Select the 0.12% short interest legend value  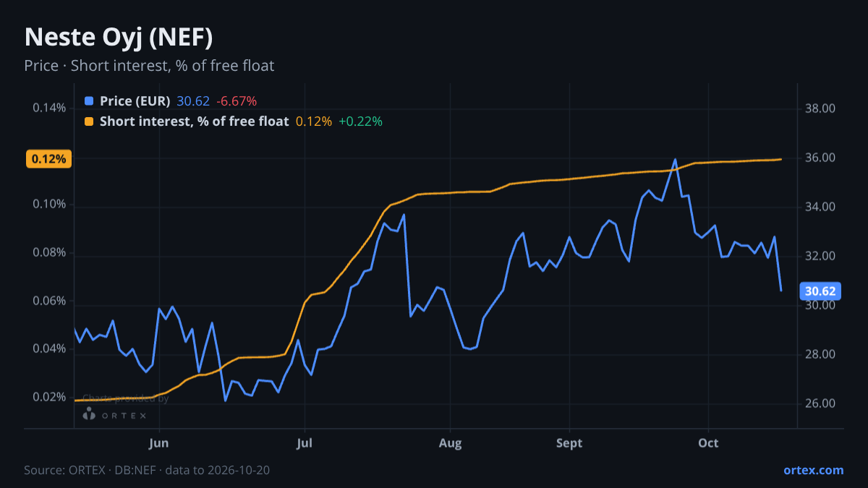click(x=314, y=121)
